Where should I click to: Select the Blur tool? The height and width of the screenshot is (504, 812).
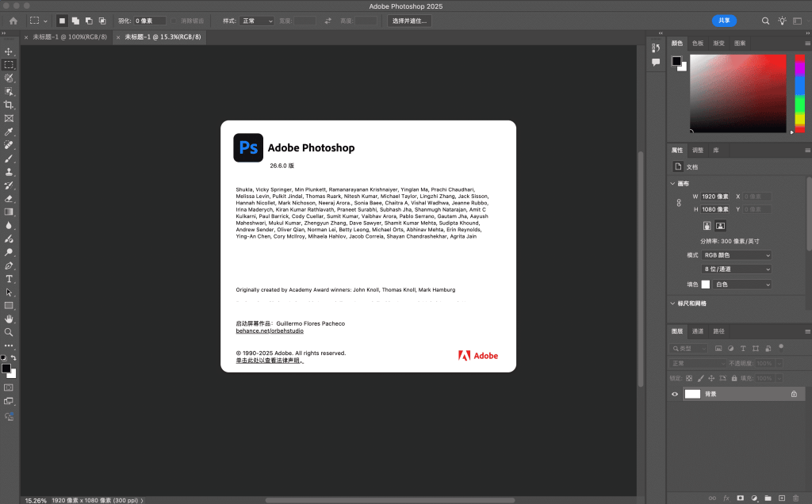9,226
